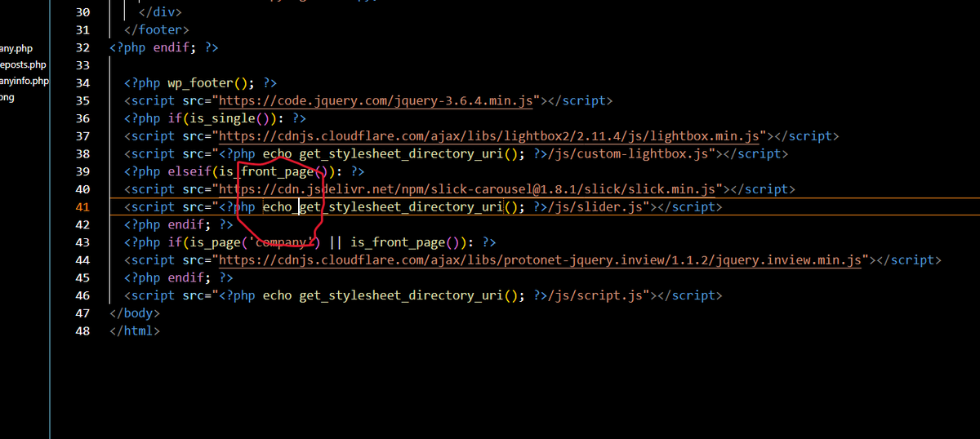
Task: Click line number 34 in the gutter
Action: [82, 83]
